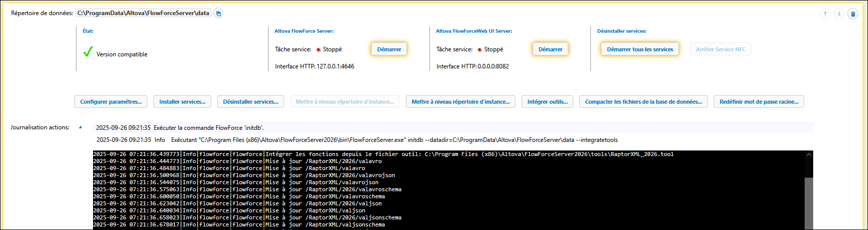The image size is (868, 230).
Task: Click Démarrer tous les services
Action: coord(640,49)
